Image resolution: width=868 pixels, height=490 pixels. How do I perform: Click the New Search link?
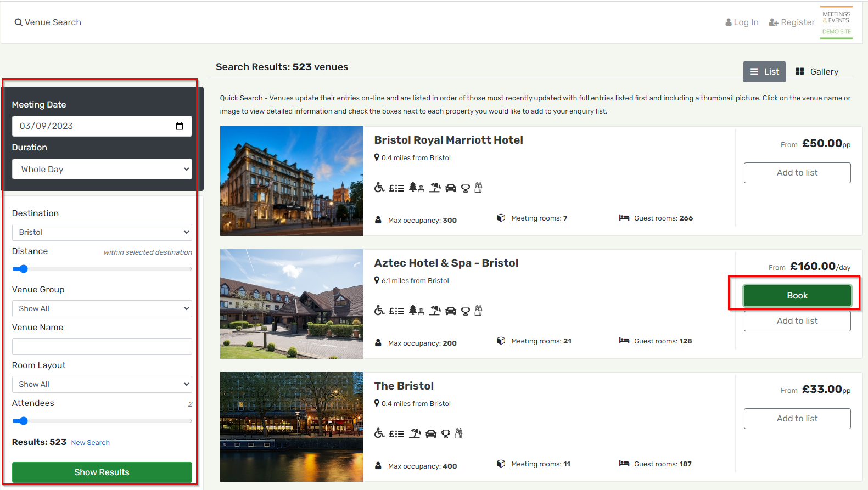[91, 443]
